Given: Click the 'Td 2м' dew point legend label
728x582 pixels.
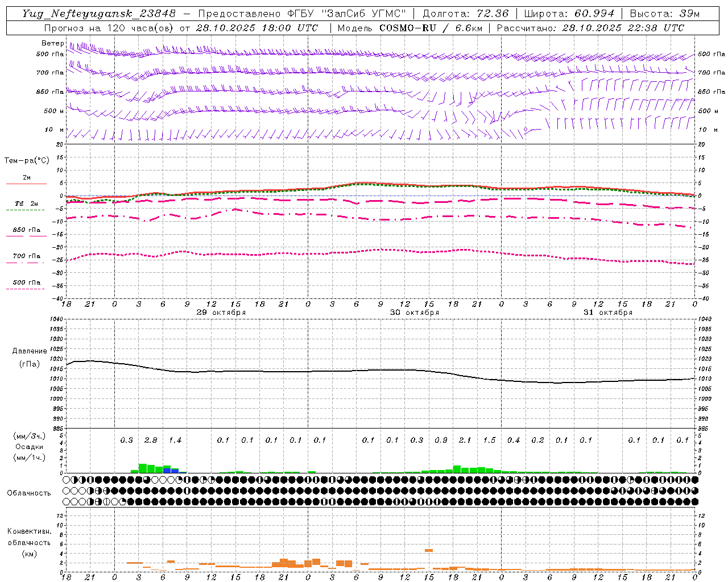Looking at the screenshot, I should coord(27,203).
